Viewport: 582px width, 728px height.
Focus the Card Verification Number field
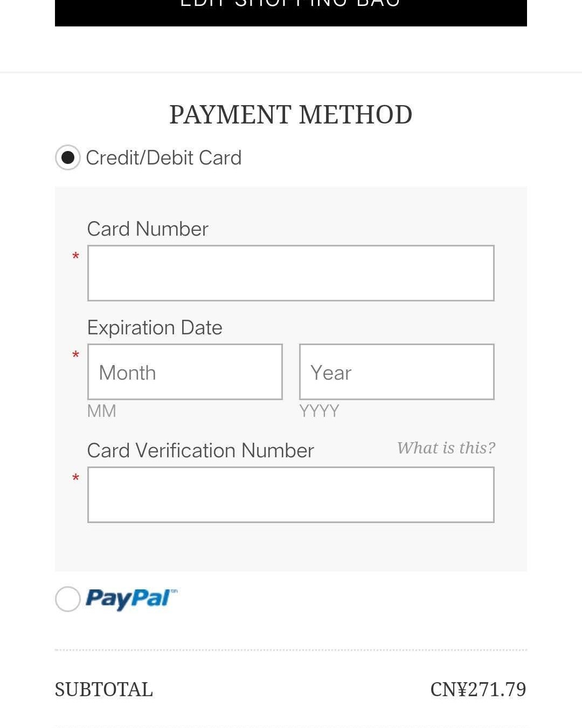[290, 495]
